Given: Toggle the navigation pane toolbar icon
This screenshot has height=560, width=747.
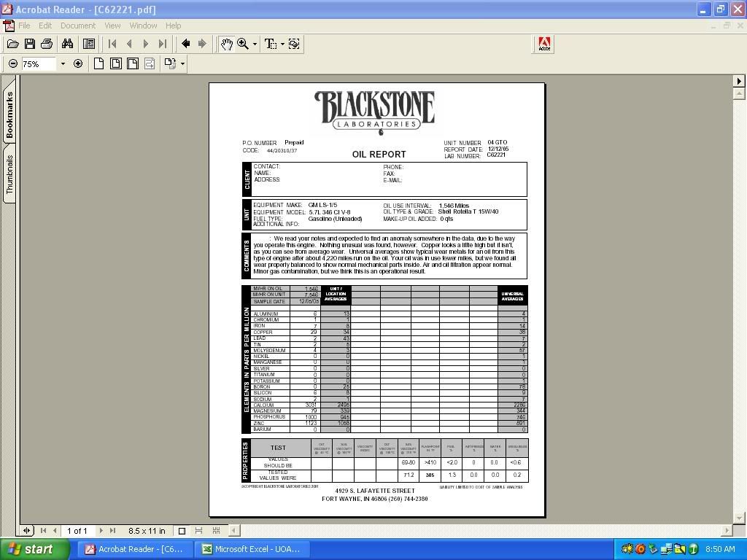Looking at the screenshot, I should [88, 44].
